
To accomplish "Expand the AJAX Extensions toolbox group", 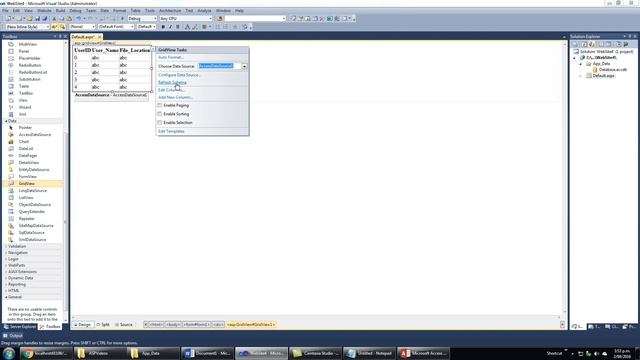I will tap(6, 272).
